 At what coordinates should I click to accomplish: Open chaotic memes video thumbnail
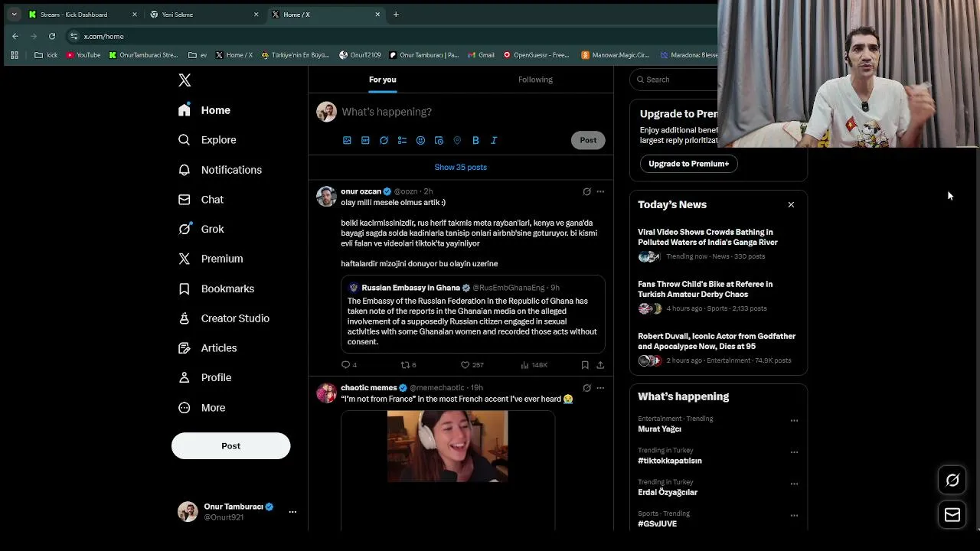(447, 447)
